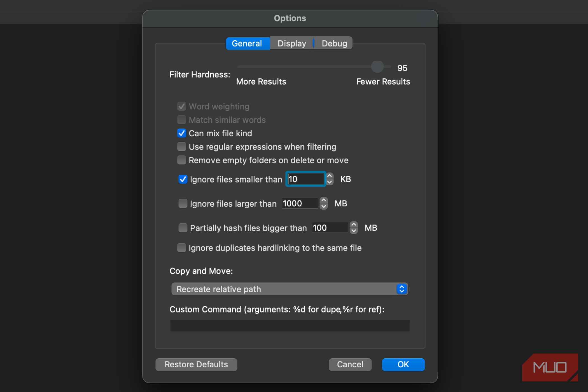Enable Remove empty folders on delete or move
The height and width of the screenshot is (392, 588).
[182, 160]
